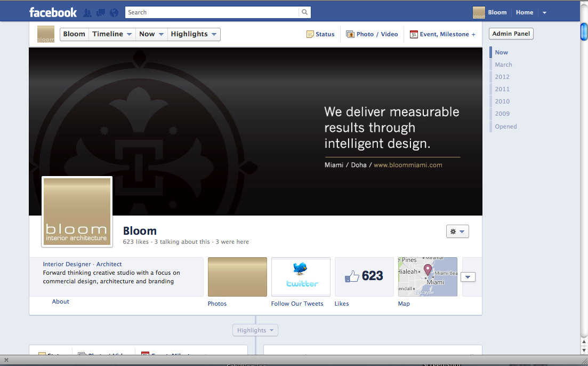The height and width of the screenshot is (366, 588).
Task: Click the vertical scrollbar thumb
Action: click(584, 31)
